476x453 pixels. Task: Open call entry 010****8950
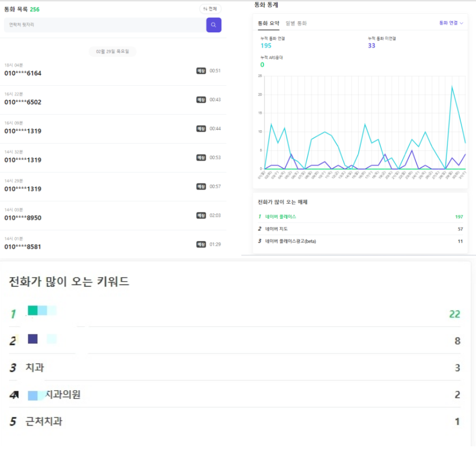(x=113, y=215)
